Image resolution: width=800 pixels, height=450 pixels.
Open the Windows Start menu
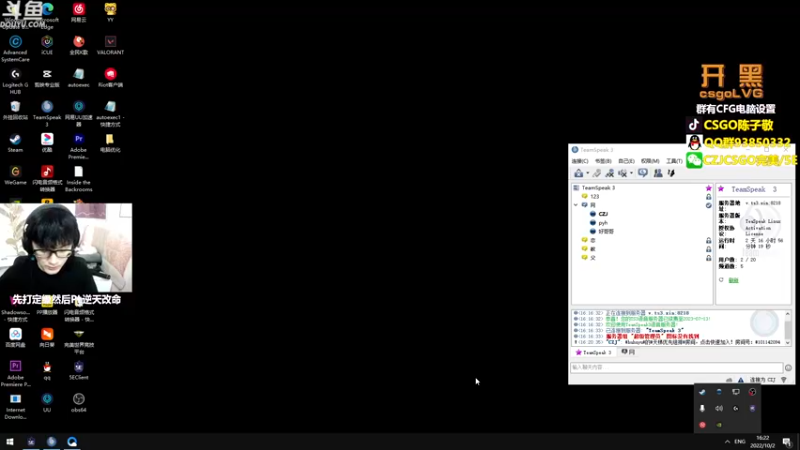click(x=10, y=442)
